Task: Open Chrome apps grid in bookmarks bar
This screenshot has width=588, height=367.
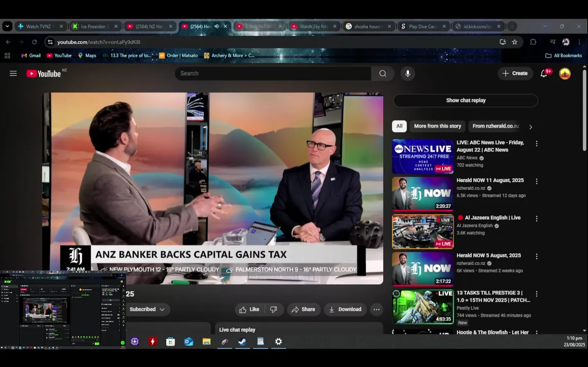Action: 7,56
